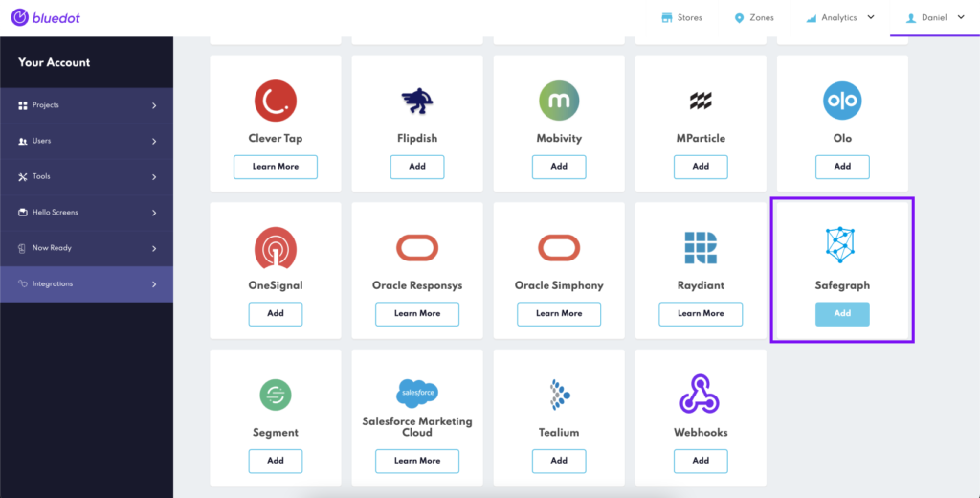Viewport: 980px width, 498px height.
Task: Click the Zones location pin icon
Action: pyautogui.click(x=740, y=18)
